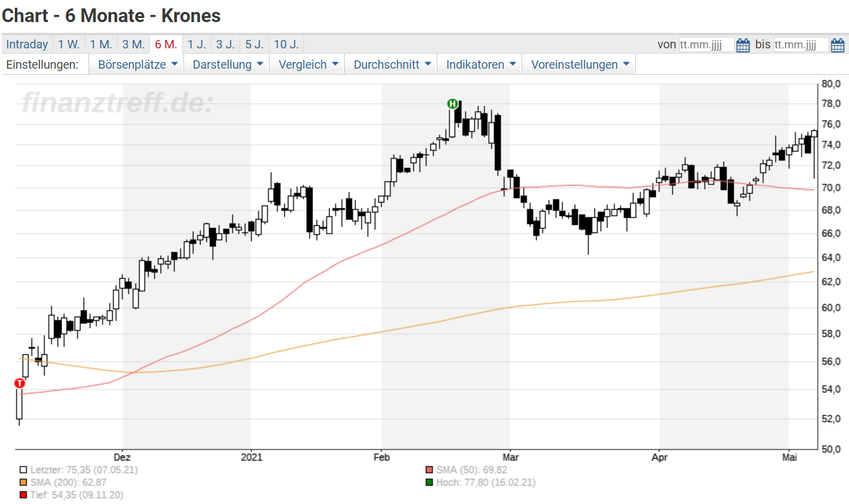This screenshot has width=849, height=504.
Task: Click the green Hoch legend swatch
Action: coord(429,483)
